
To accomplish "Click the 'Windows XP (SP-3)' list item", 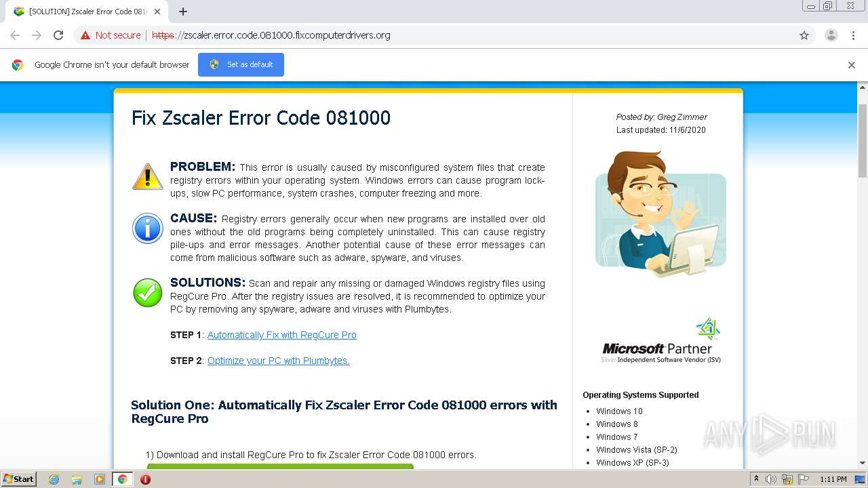I will click(633, 463).
